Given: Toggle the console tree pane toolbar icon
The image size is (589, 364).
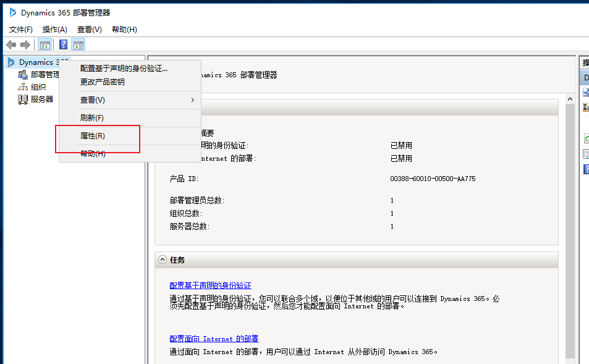Looking at the screenshot, I should (x=44, y=45).
